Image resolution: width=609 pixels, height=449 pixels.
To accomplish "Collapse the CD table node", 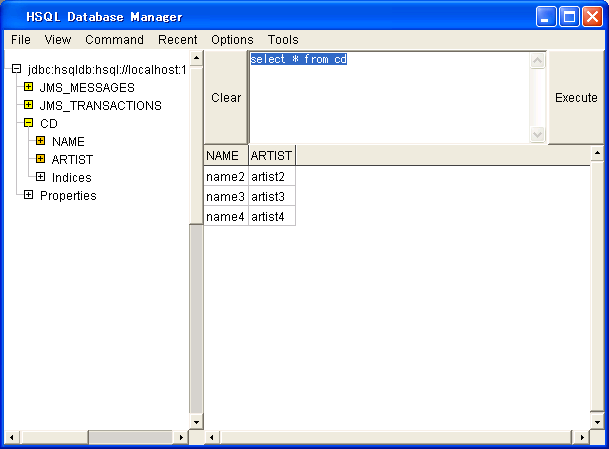I will pos(28,123).
